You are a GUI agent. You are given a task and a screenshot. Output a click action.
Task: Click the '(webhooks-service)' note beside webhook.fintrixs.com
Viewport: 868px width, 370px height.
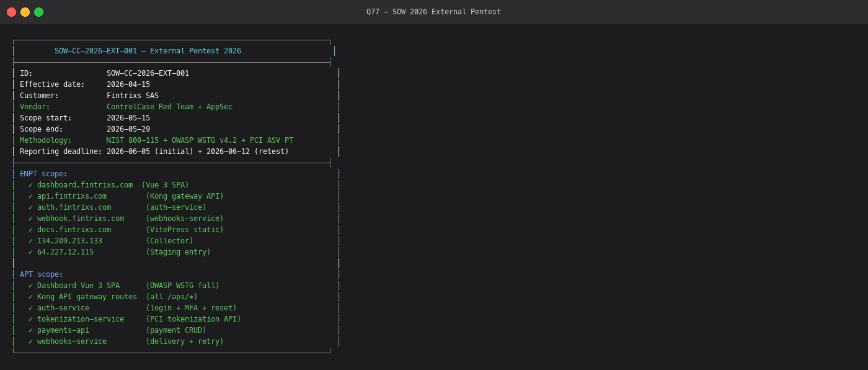pos(185,219)
